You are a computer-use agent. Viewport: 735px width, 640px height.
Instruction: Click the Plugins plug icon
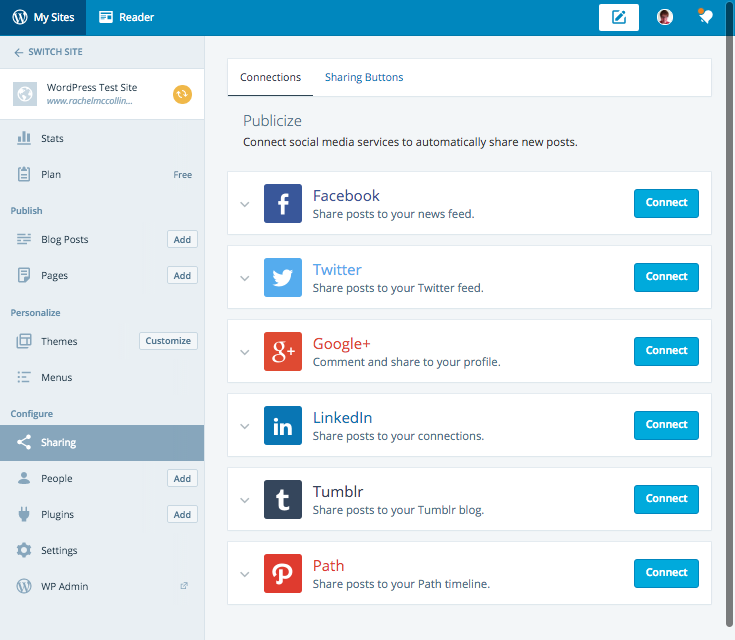tap(24, 514)
